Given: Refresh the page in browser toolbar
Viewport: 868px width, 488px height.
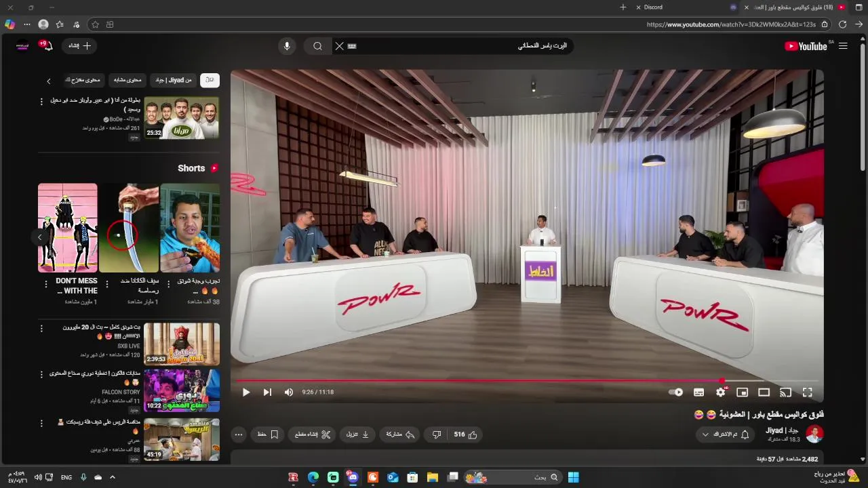Looking at the screenshot, I should 842,24.
